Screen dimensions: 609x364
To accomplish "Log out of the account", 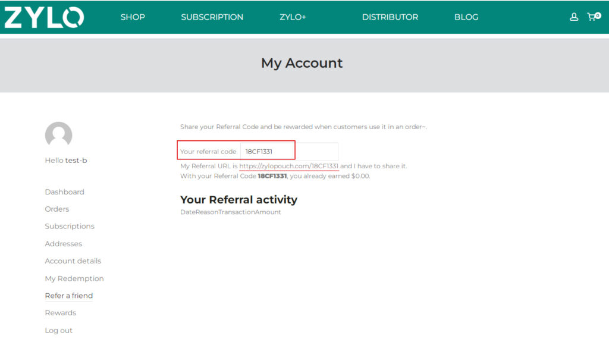I will click(x=59, y=331).
